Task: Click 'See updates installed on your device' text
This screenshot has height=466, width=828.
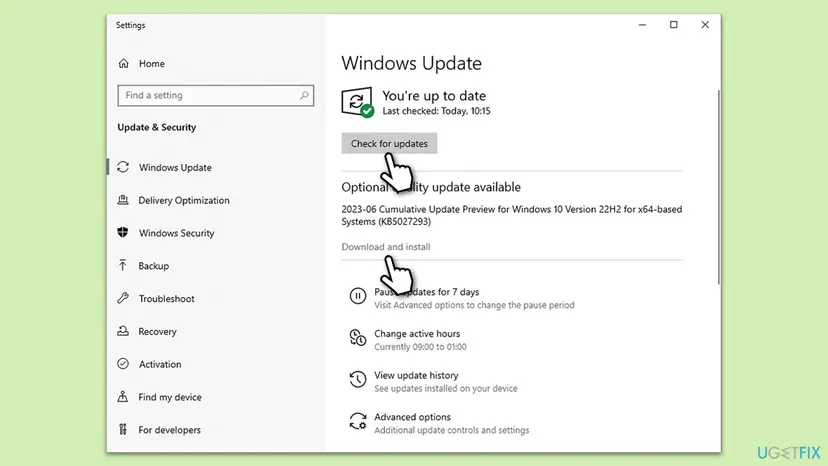Action: pyautogui.click(x=446, y=388)
